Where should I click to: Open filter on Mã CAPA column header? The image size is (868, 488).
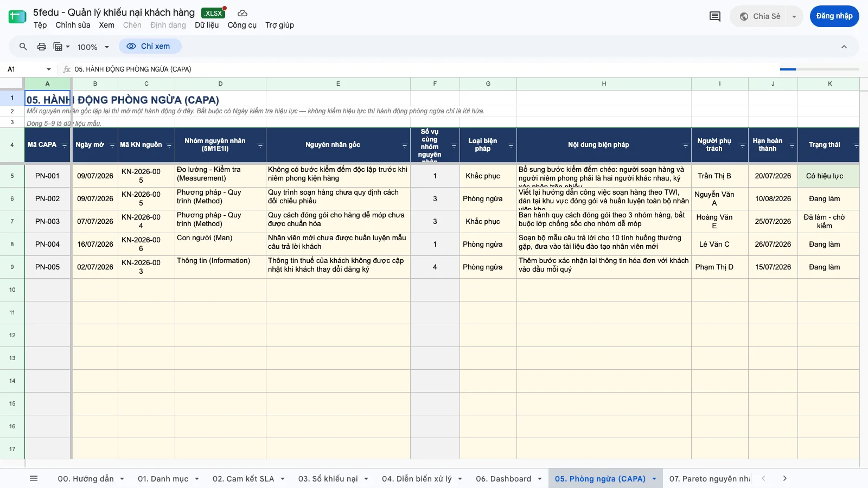click(x=65, y=145)
